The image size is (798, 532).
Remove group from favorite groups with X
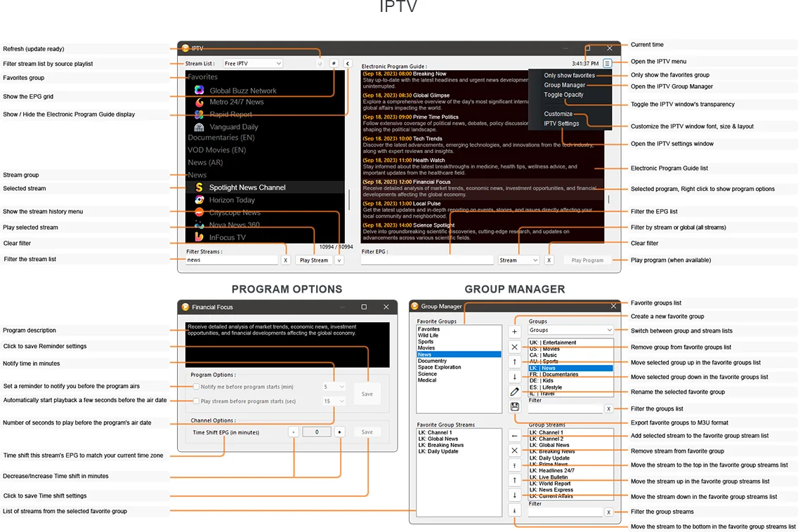click(514, 347)
